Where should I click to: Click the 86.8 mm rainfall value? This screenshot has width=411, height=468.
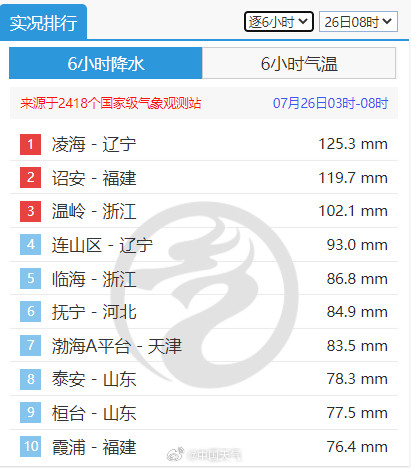357,279
